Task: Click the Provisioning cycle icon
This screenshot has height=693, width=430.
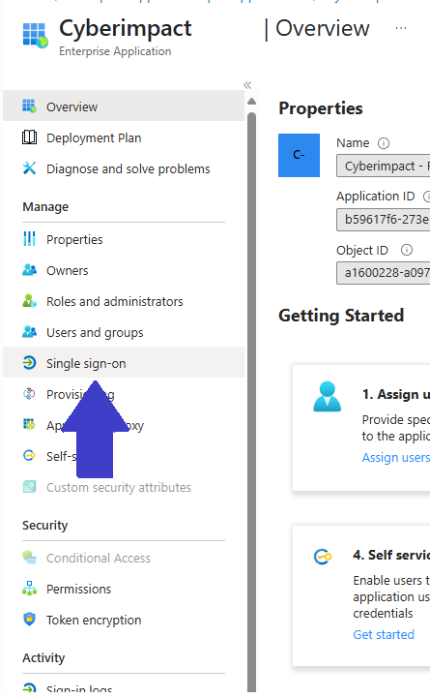Action: [29, 394]
